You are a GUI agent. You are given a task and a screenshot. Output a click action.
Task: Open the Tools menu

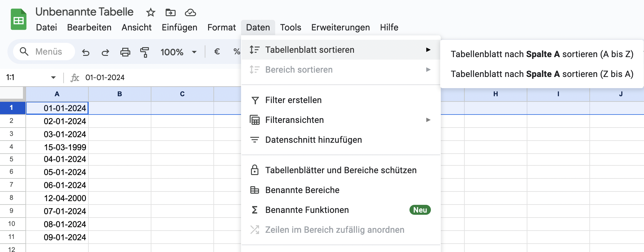[x=291, y=27]
